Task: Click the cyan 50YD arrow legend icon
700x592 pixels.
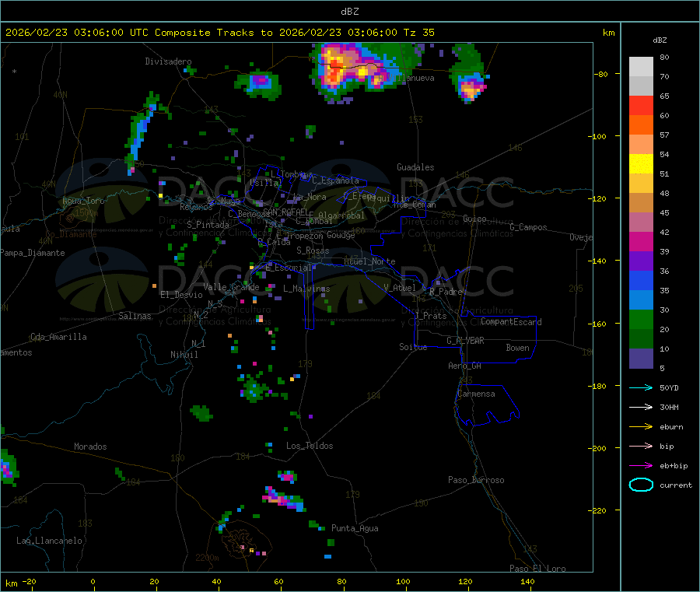Action: click(x=641, y=387)
